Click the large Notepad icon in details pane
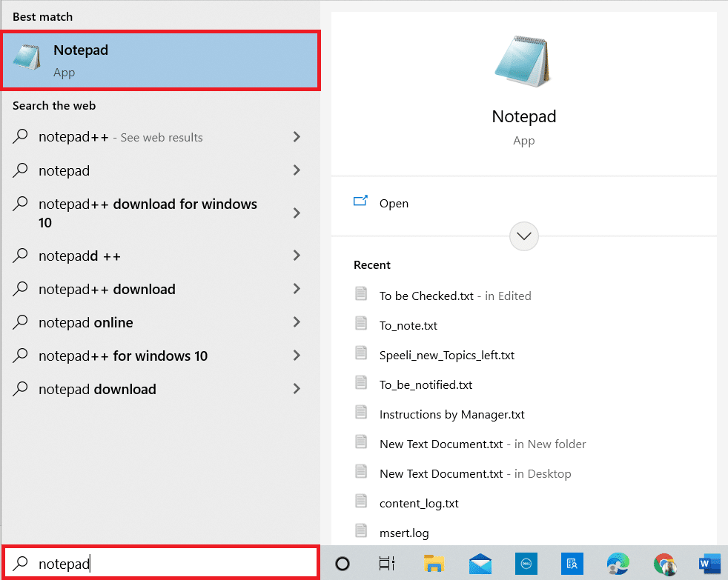The image size is (728, 580). coord(523,61)
